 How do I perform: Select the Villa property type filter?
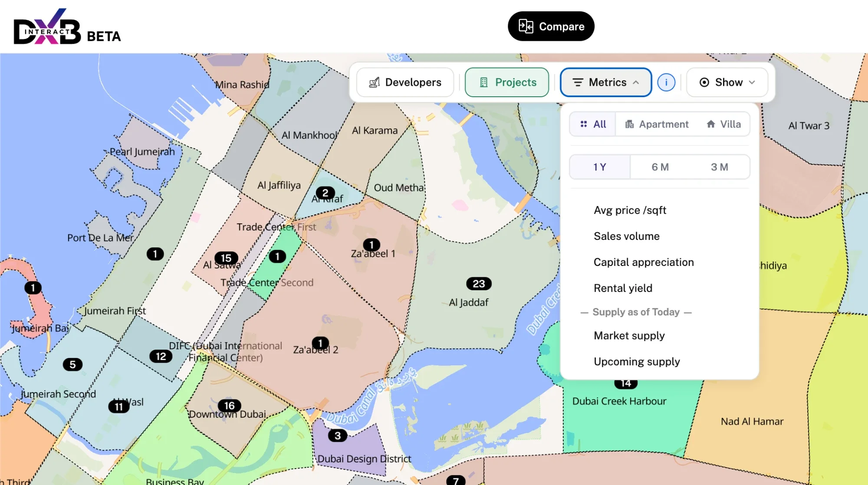(723, 124)
